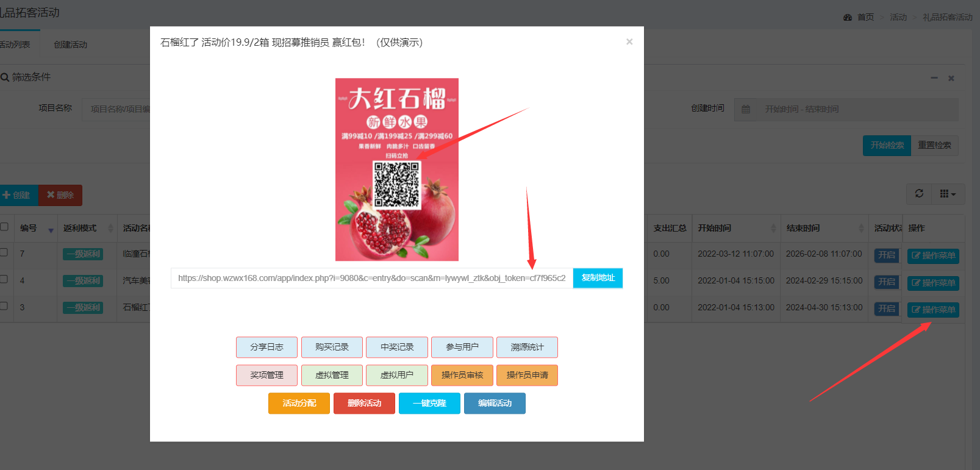Close the activity dialog with the X
Viewport: 980px width, 470px height.
pos(629,41)
